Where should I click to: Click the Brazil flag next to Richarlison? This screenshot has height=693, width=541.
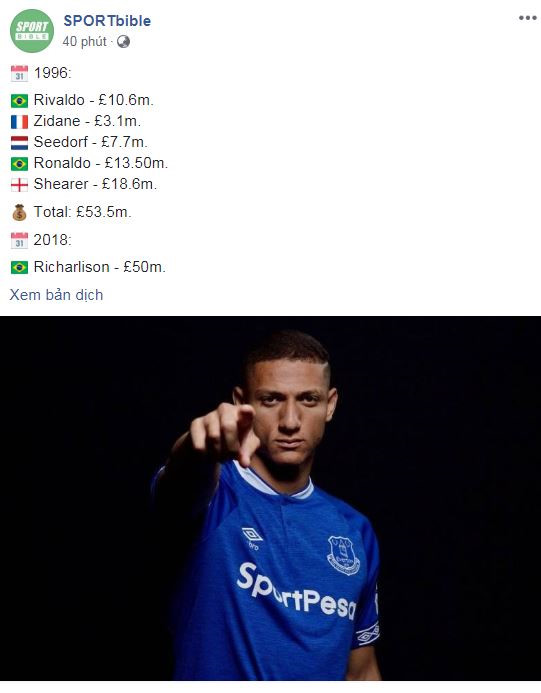[x=19, y=267]
